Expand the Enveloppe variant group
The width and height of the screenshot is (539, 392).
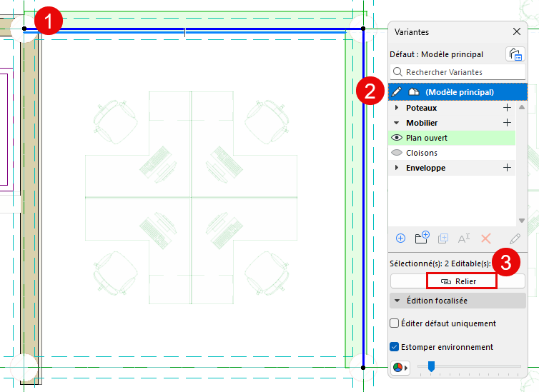coord(397,168)
